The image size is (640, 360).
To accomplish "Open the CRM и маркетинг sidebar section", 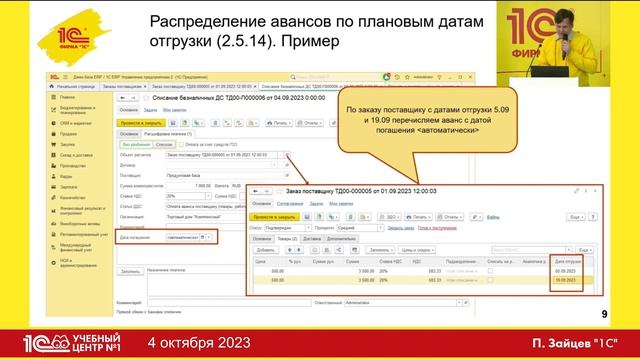I will [x=76, y=123].
